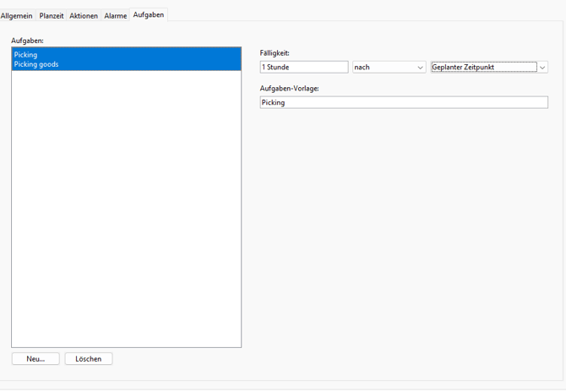Switch to the Allgemein tab

(x=17, y=16)
